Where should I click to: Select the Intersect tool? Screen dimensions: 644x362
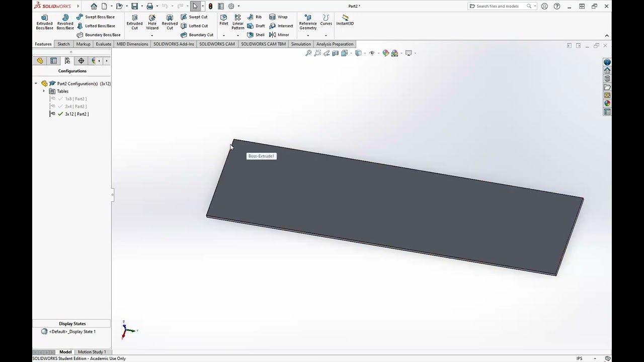tap(281, 26)
